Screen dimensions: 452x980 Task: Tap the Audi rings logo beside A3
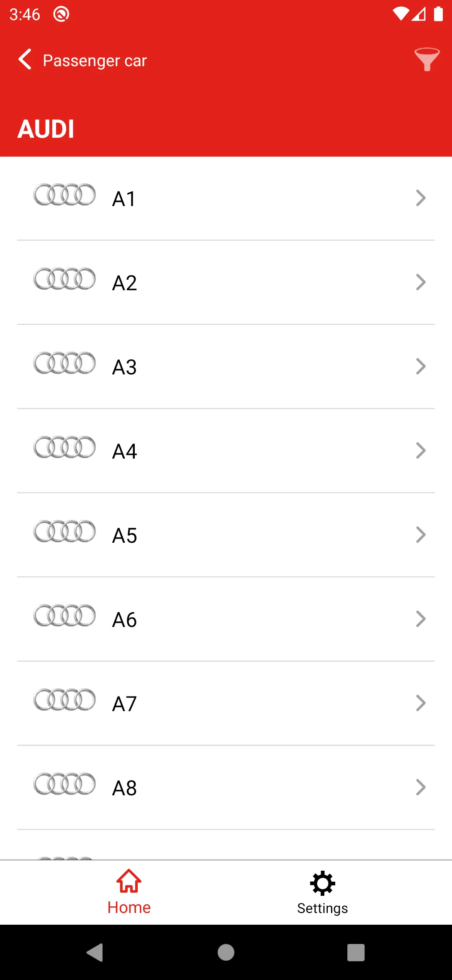coord(64,363)
